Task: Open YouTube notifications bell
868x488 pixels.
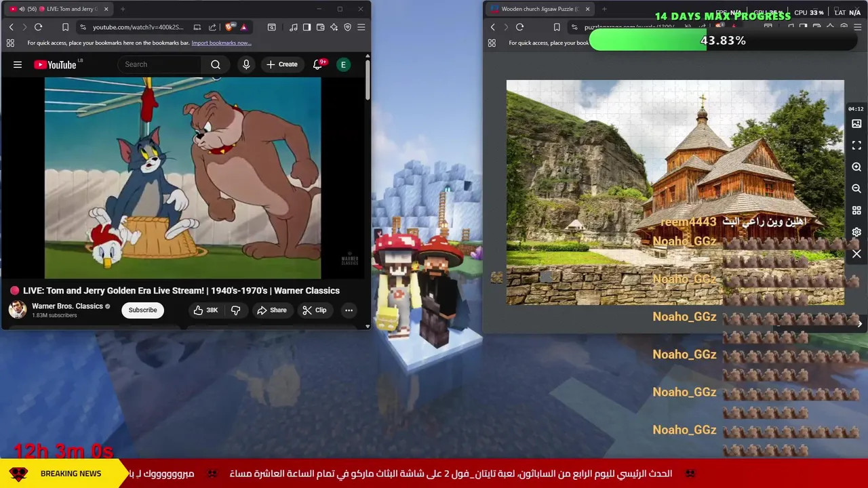Action: tap(317, 64)
